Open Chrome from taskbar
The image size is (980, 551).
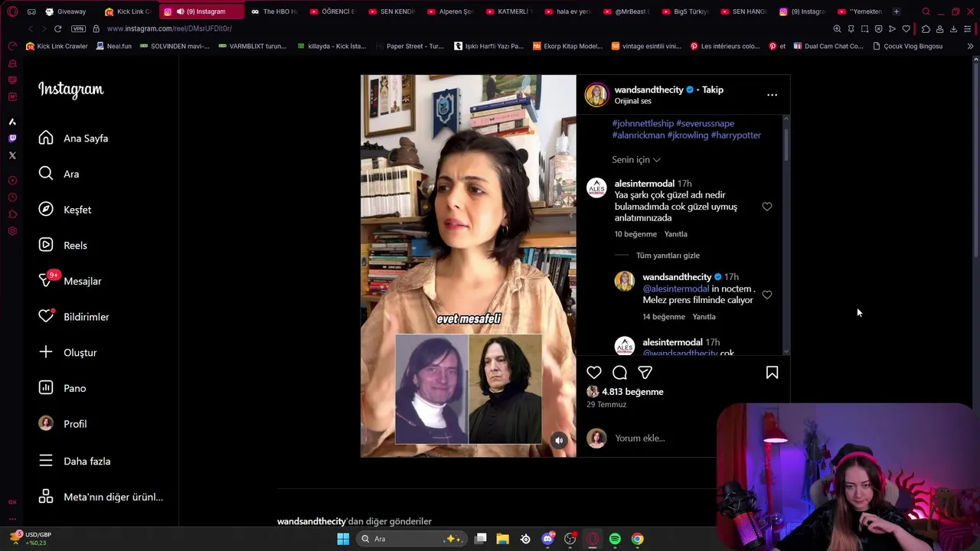click(637, 539)
